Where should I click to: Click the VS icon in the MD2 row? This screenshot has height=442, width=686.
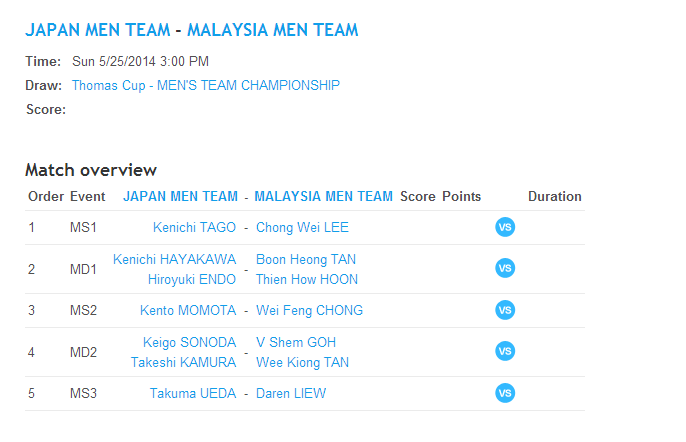505,351
